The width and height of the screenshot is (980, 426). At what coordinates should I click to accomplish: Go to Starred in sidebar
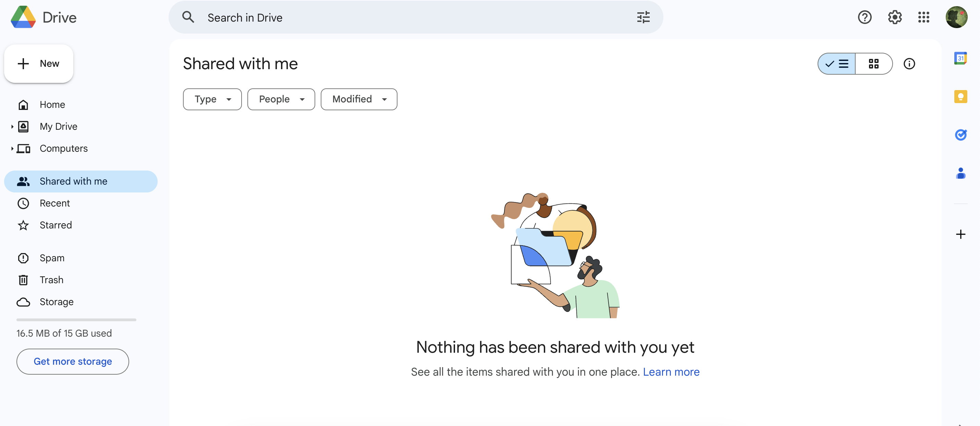[x=56, y=225]
